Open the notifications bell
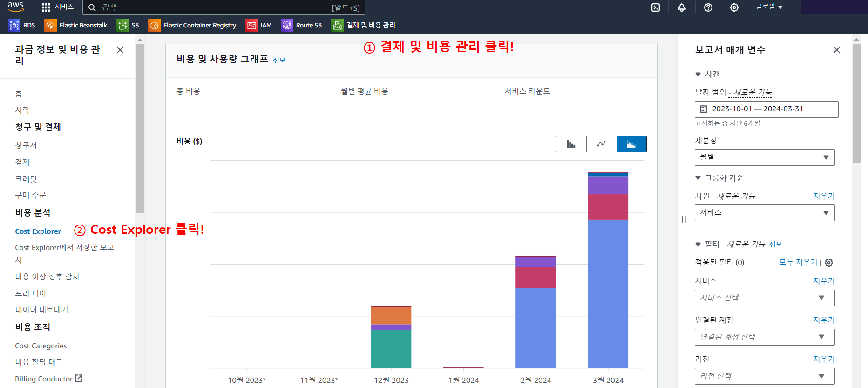868x388 pixels. point(682,7)
